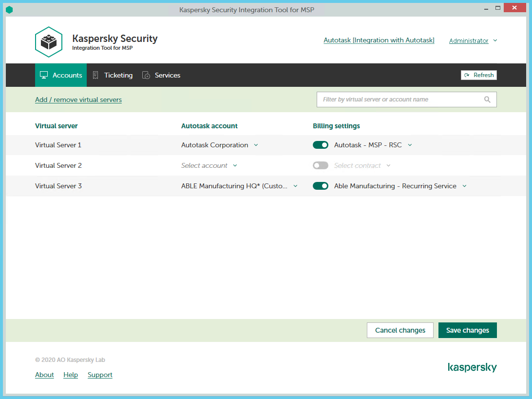Focus the virtual server filter input field
This screenshot has height=399, width=532.
pos(399,100)
